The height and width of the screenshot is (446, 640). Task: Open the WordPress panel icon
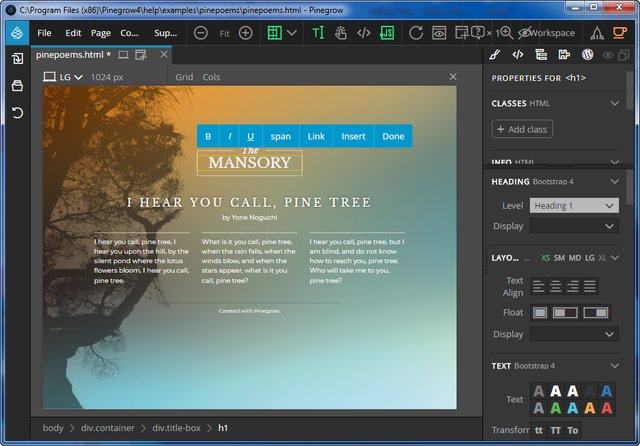(x=588, y=54)
